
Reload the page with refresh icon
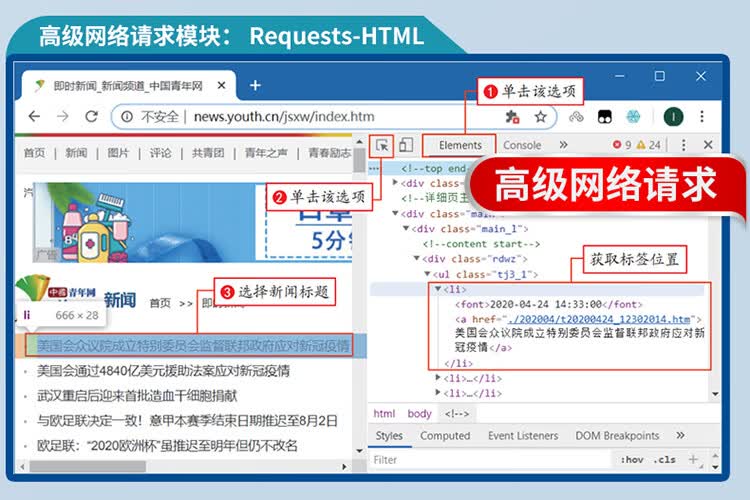click(91, 116)
